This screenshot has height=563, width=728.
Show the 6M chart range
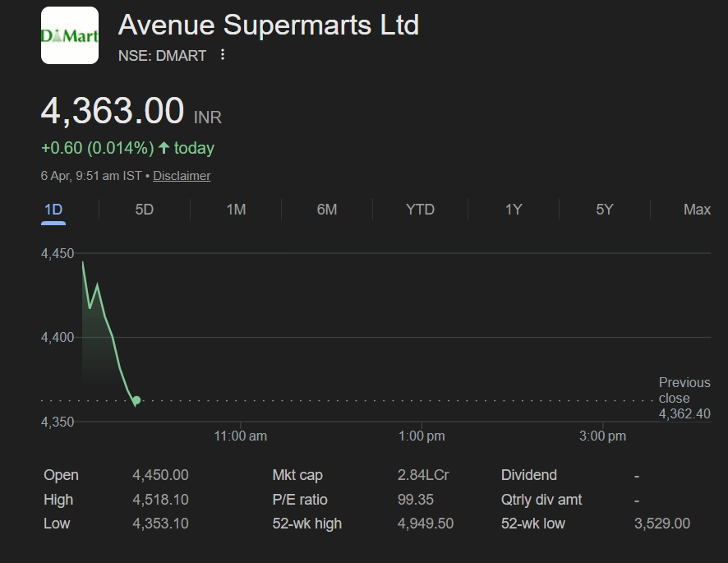pos(327,210)
